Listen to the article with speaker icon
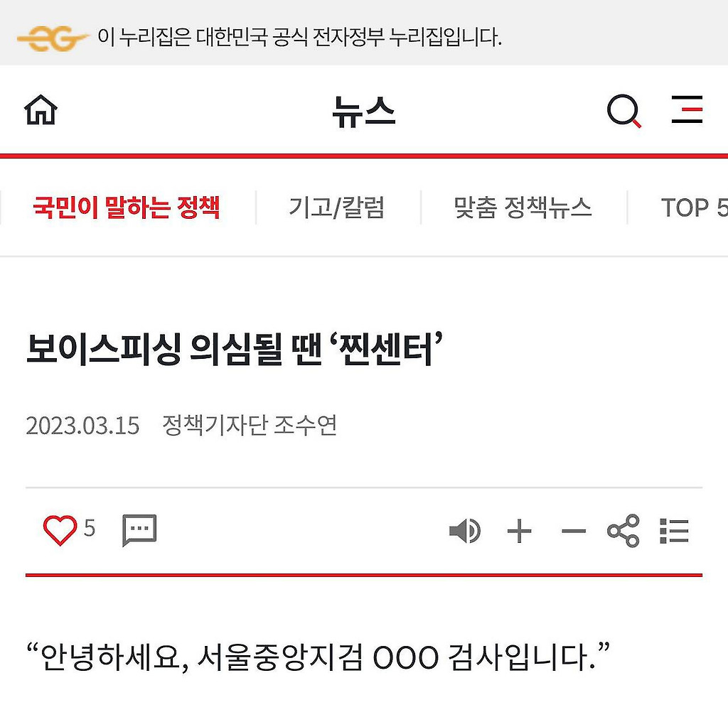 (x=465, y=531)
